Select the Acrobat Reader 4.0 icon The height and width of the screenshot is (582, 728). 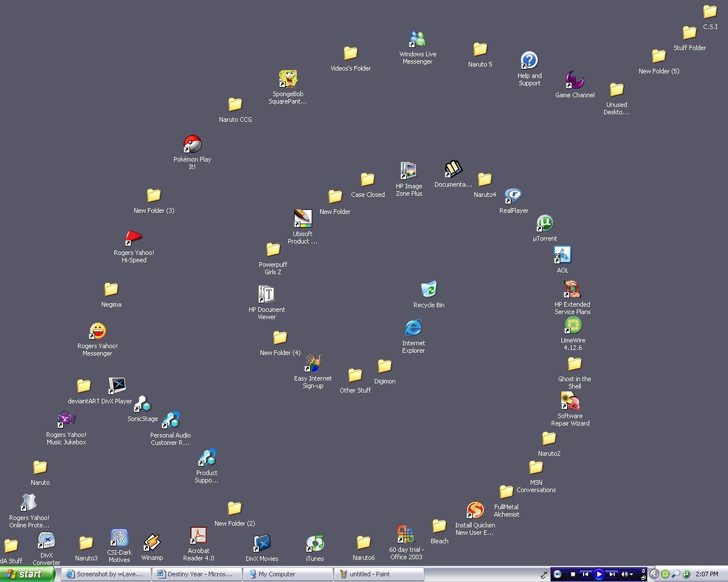(198, 536)
